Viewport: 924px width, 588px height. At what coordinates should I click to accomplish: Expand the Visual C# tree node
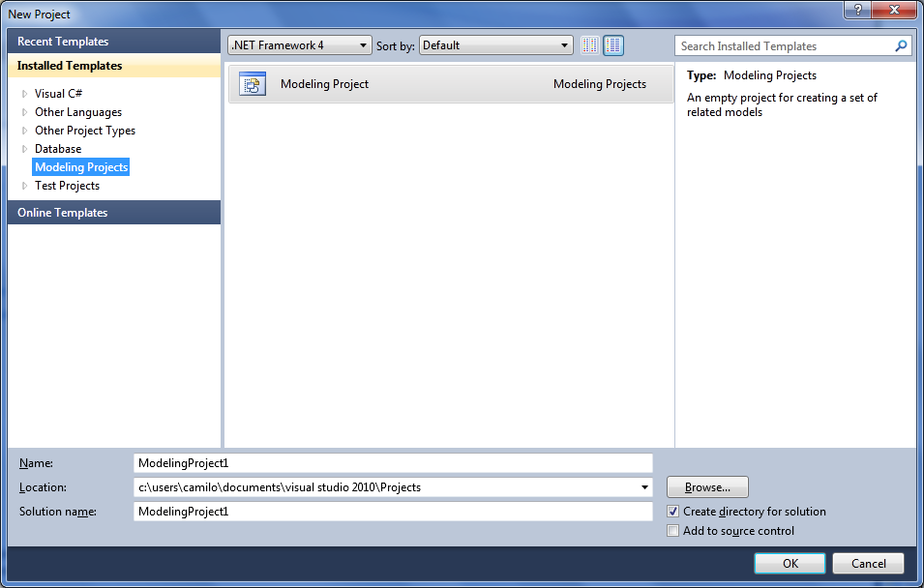pos(25,94)
